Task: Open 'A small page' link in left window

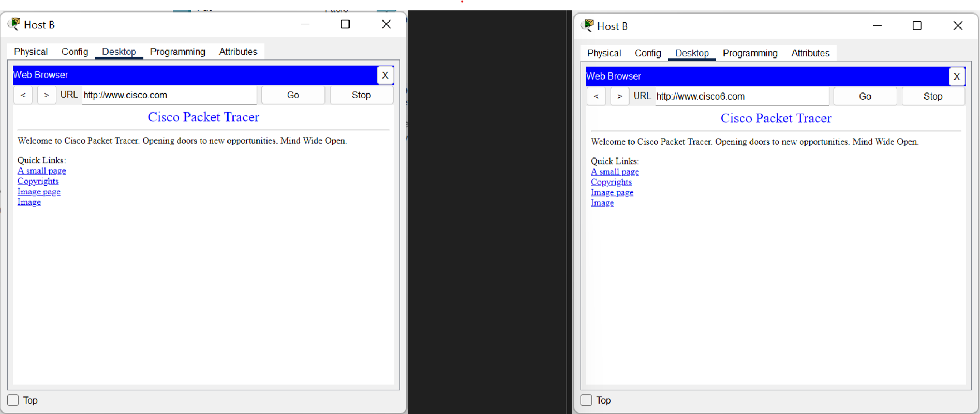Action: click(42, 171)
